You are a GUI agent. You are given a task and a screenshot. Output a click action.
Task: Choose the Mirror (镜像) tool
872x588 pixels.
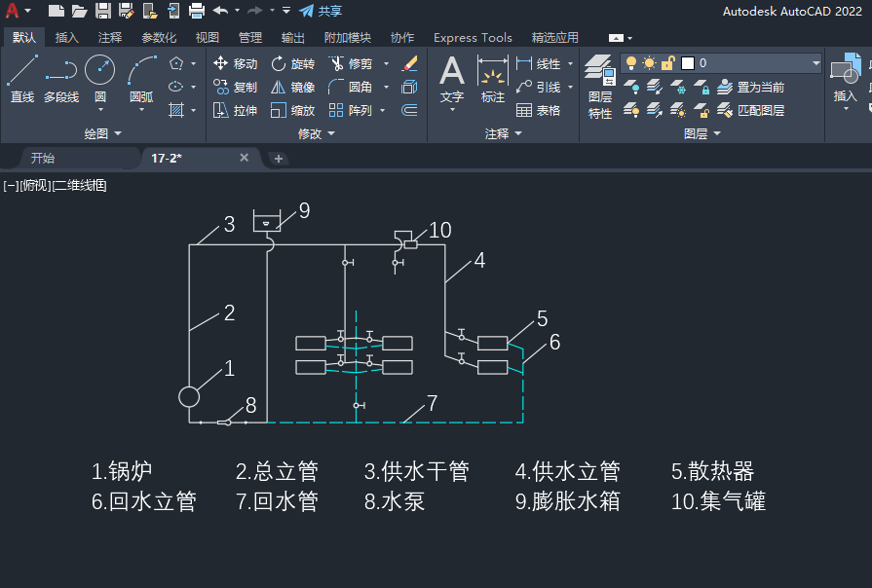[x=292, y=87]
